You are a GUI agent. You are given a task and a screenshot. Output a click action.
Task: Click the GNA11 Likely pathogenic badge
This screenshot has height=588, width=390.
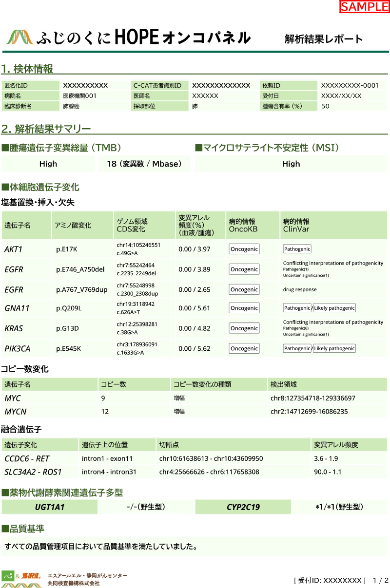(x=334, y=308)
